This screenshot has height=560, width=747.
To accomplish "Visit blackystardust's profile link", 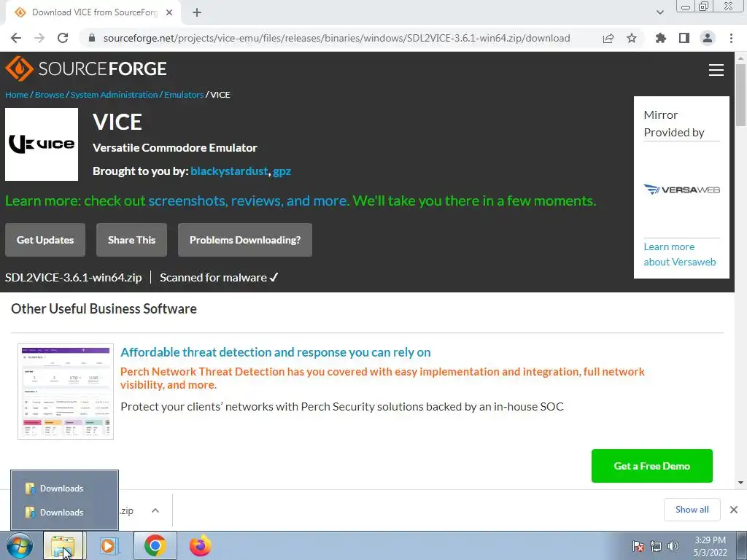I will click(x=229, y=171).
